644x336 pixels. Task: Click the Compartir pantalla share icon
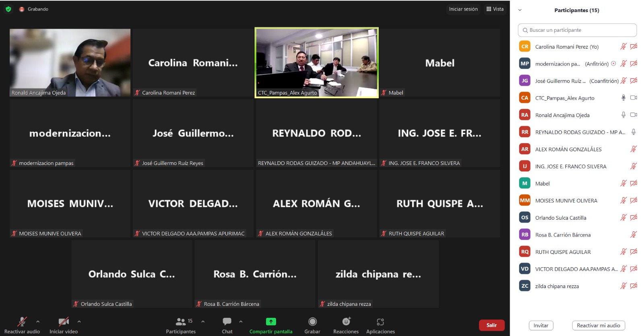click(x=271, y=322)
